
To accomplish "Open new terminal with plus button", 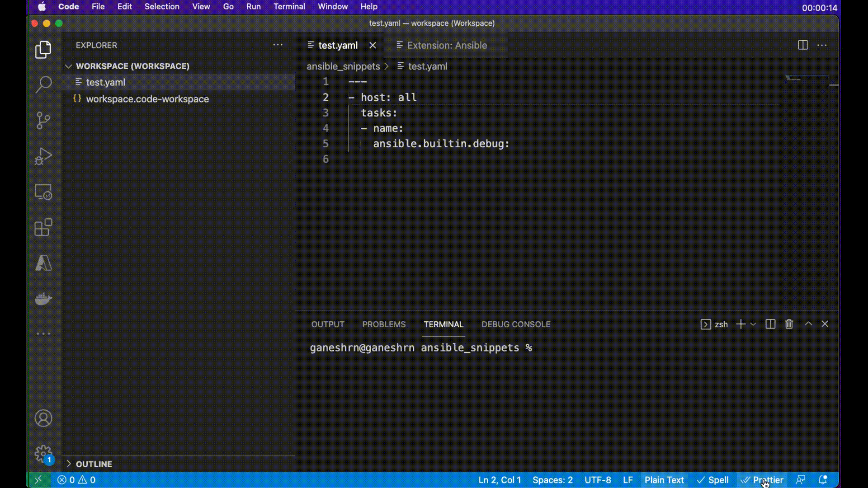I will coord(741,324).
